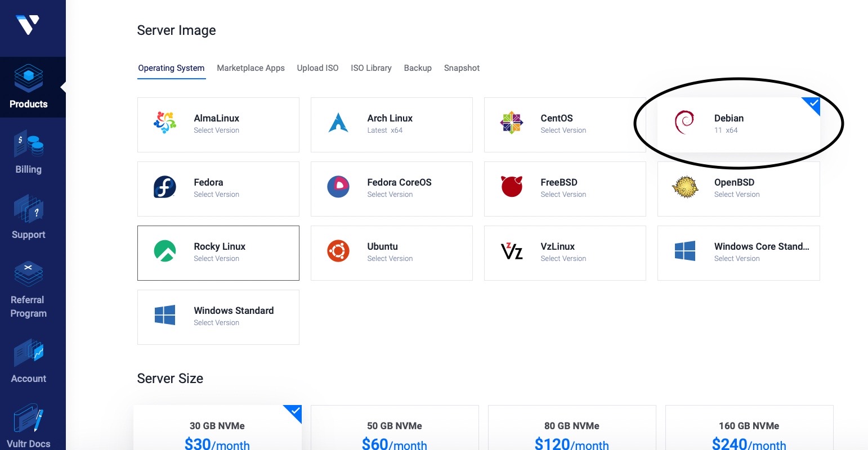This screenshot has width=868, height=450.
Task: Choose the 80 GB NVMe server size
Action: point(572,427)
